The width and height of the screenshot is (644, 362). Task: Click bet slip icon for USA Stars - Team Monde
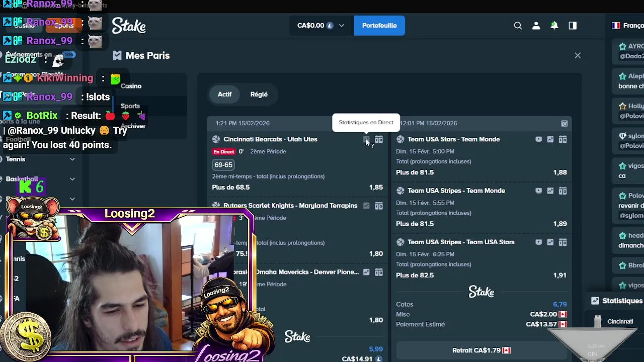[x=563, y=139]
